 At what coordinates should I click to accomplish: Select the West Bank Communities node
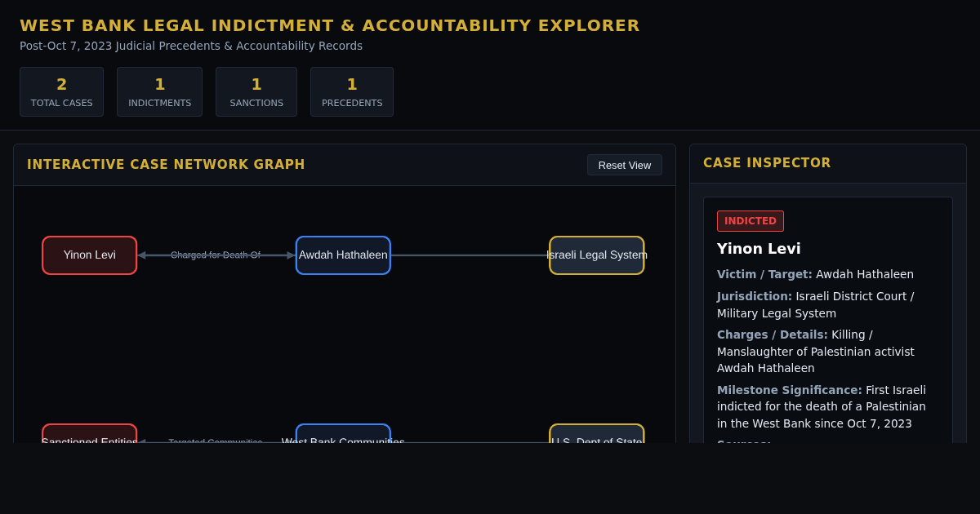click(x=343, y=434)
